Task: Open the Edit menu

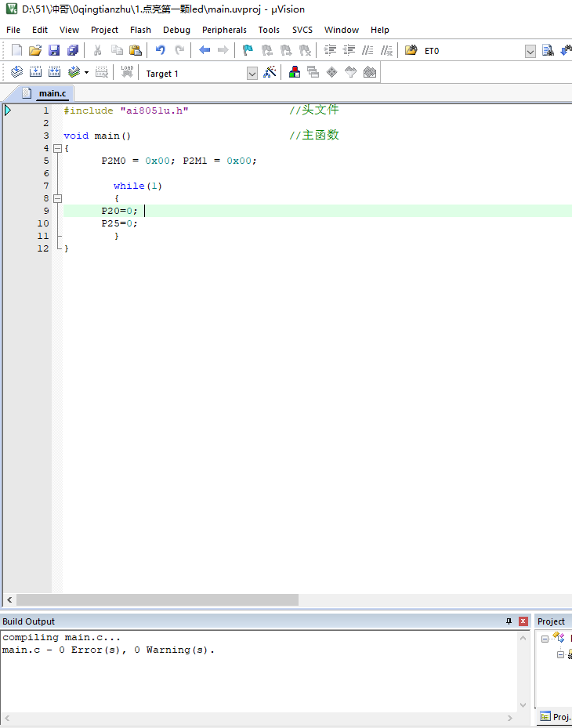Action: point(40,30)
